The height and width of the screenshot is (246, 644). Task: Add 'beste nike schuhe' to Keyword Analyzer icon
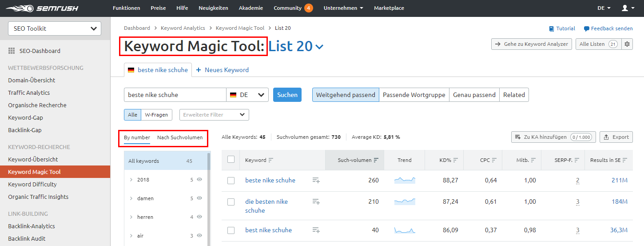[x=316, y=180]
